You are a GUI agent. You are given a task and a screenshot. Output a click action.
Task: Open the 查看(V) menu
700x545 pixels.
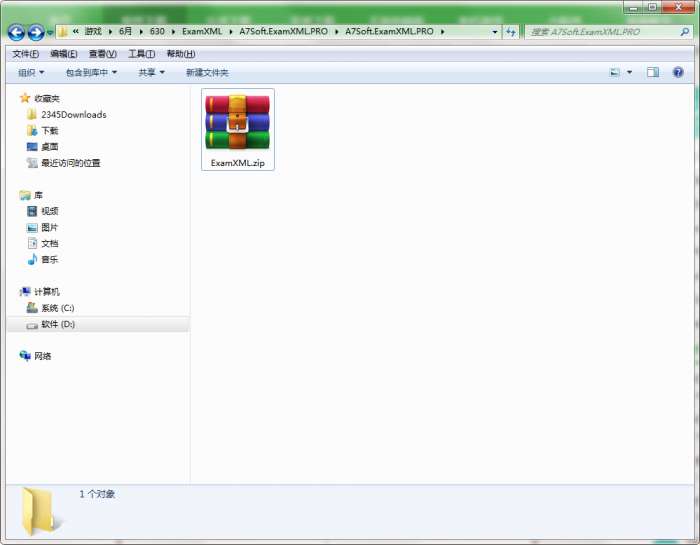103,54
